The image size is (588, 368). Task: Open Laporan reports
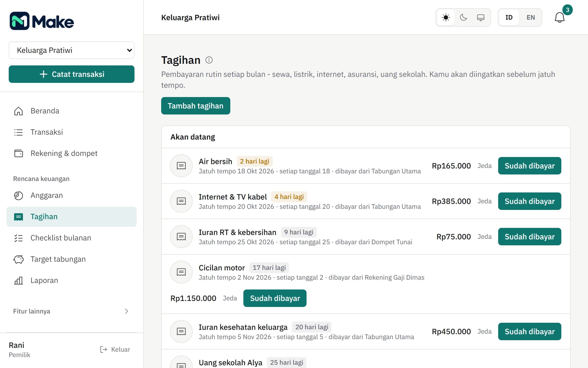pyautogui.click(x=72, y=280)
